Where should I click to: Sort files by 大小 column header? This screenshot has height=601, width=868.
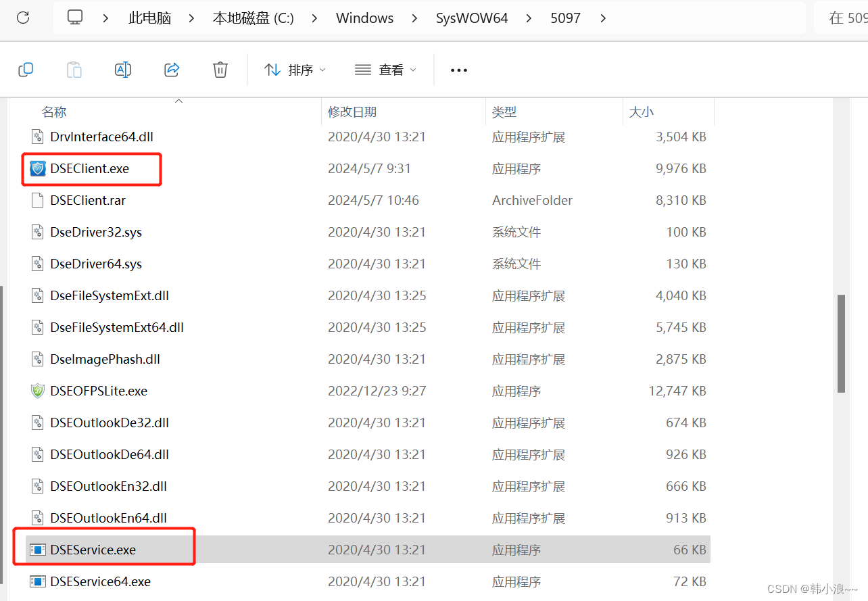642,112
